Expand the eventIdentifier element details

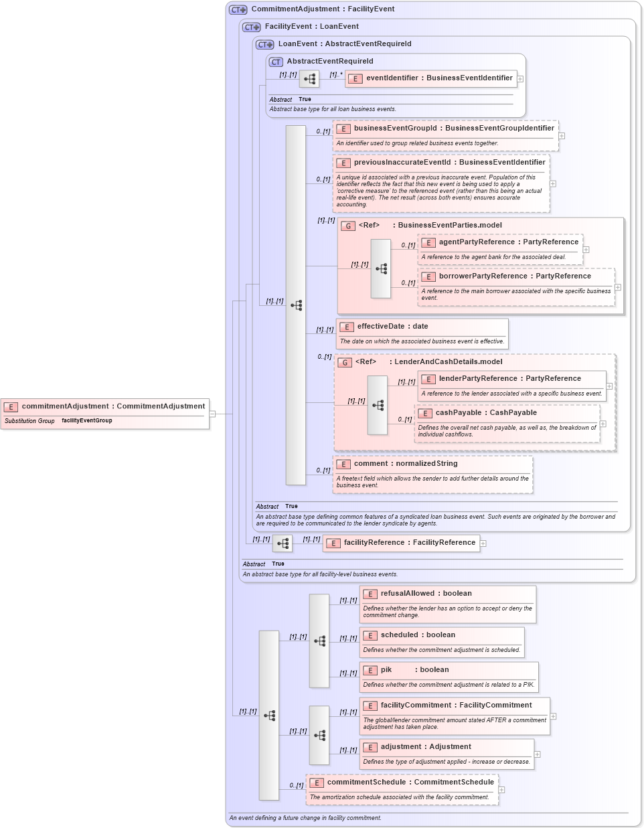pyautogui.click(x=521, y=78)
